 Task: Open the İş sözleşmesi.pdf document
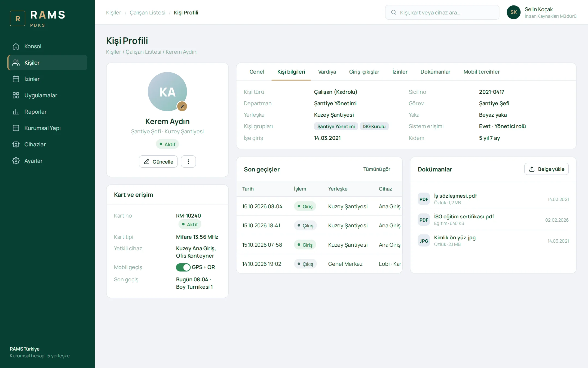pos(493,199)
